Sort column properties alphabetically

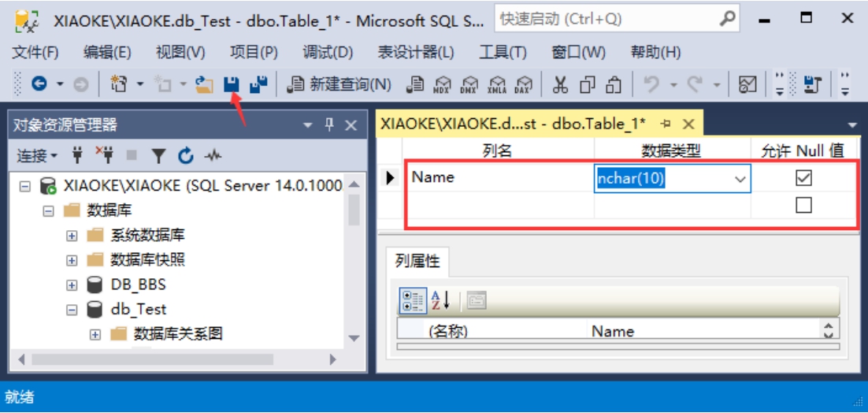(440, 300)
